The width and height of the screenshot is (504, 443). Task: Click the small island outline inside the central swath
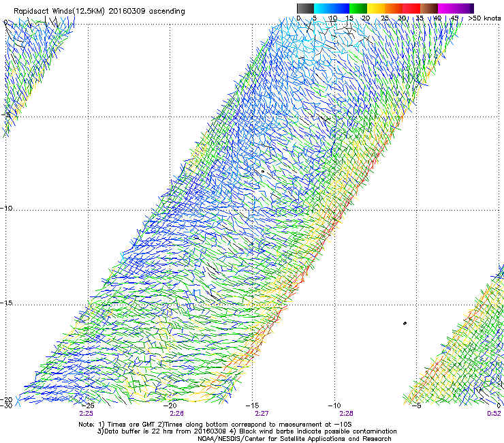pos(263,172)
